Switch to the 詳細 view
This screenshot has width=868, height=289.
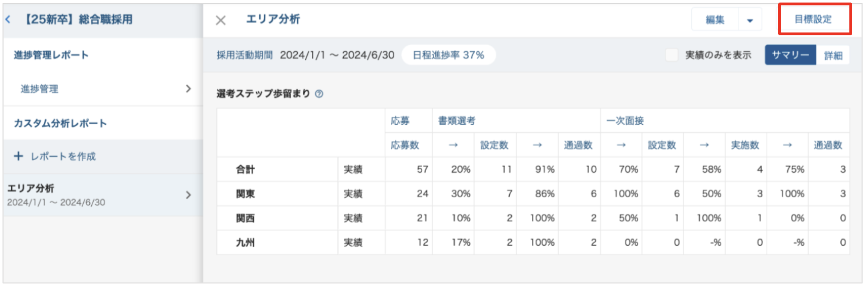(833, 56)
